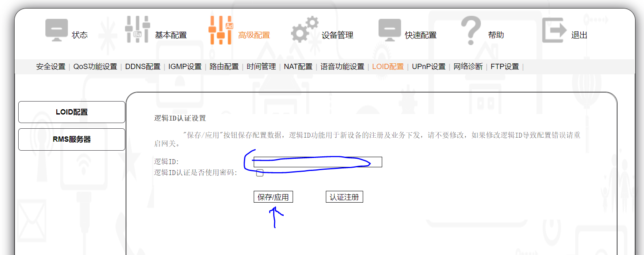Open IGMP设置 submenu item
644x255 pixels.
point(185,67)
